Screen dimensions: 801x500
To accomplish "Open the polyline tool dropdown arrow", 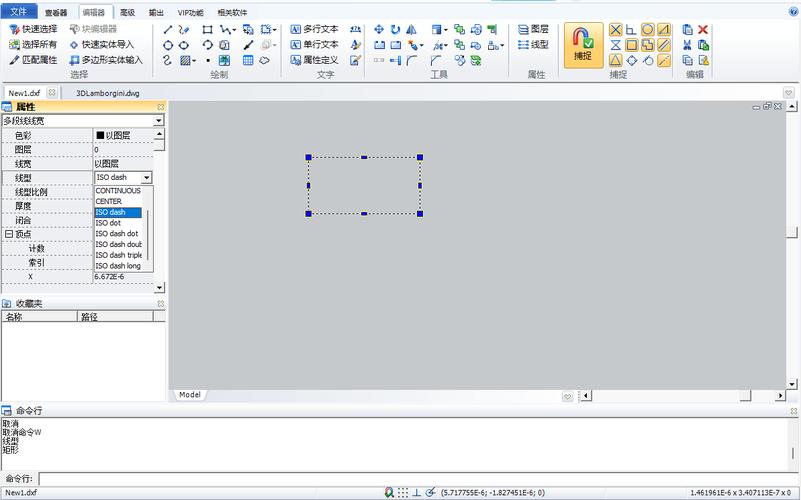I will (x=234, y=30).
